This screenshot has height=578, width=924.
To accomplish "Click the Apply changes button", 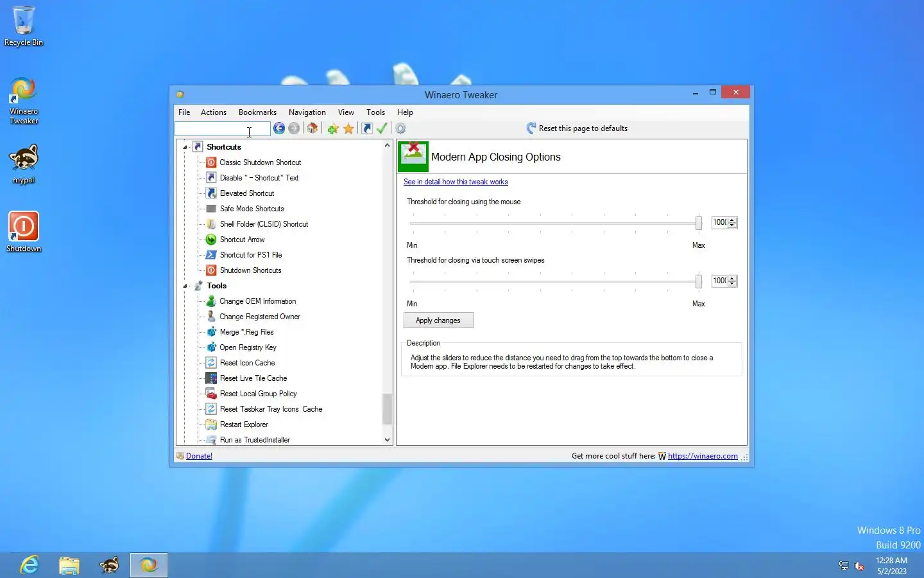I will tap(438, 320).
